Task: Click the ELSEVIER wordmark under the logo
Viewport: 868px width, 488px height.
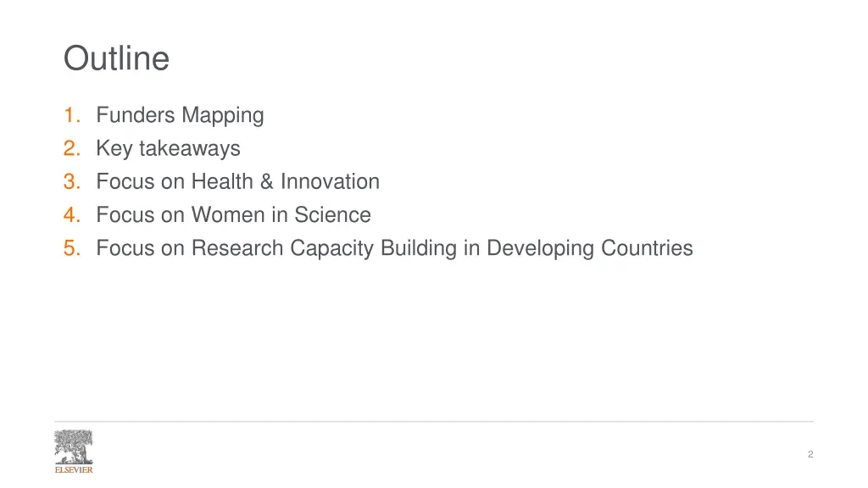Action: [74, 469]
